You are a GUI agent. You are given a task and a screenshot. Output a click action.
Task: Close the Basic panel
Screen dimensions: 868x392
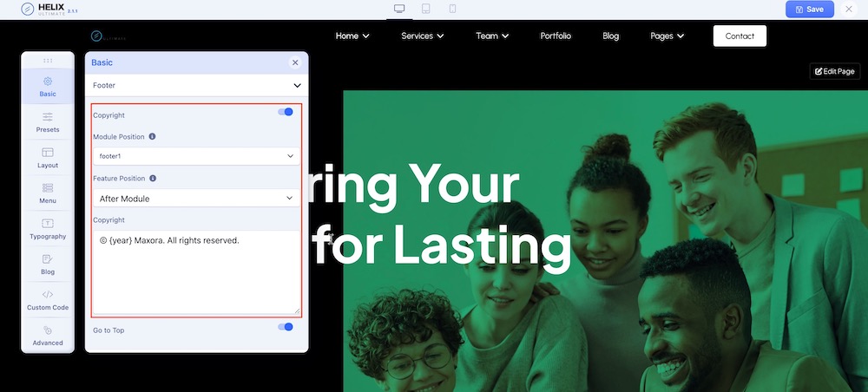point(295,62)
